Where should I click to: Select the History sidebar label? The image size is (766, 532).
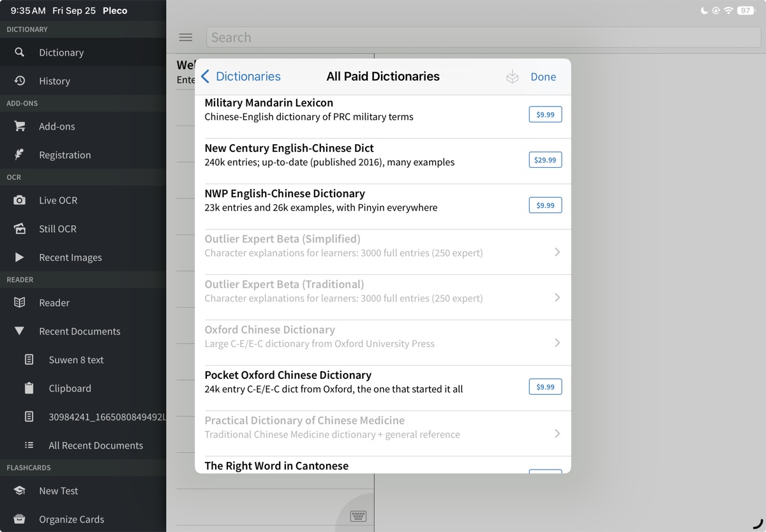pos(54,81)
